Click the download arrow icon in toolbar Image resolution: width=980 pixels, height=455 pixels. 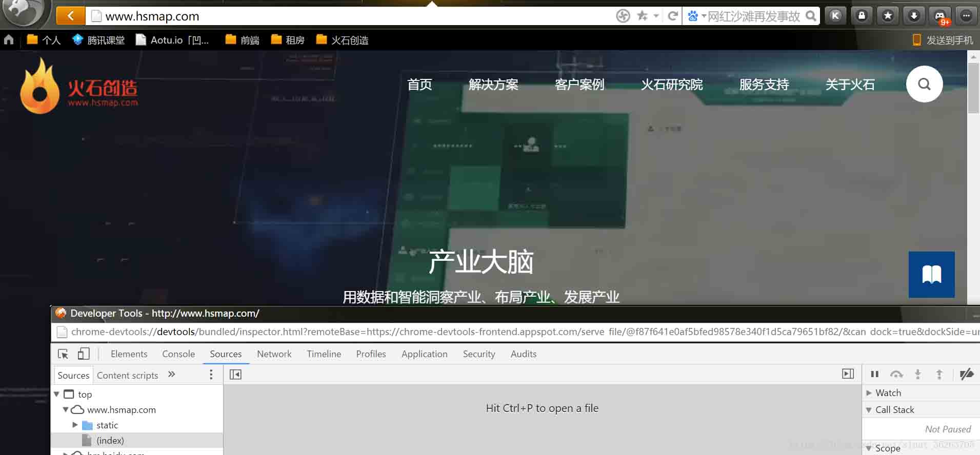pyautogui.click(x=914, y=16)
